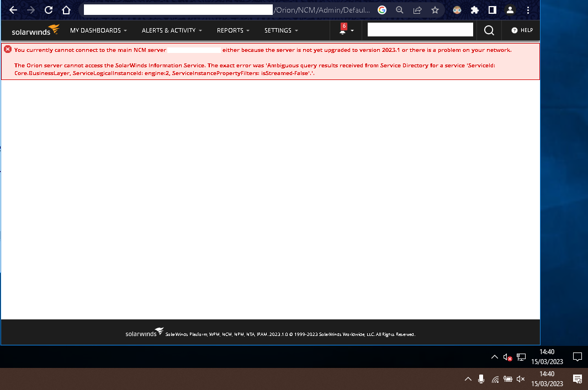Open the REPORTS menu

click(x=233, y=30)
